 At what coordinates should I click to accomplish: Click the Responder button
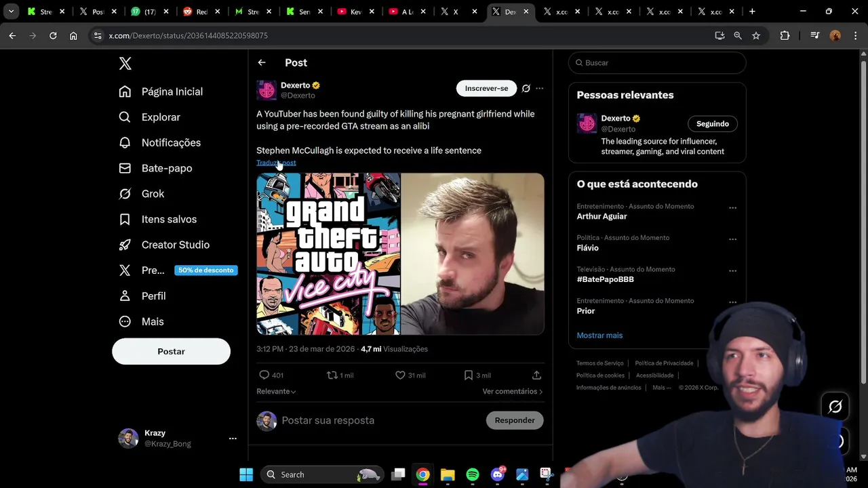pos(515,420)
